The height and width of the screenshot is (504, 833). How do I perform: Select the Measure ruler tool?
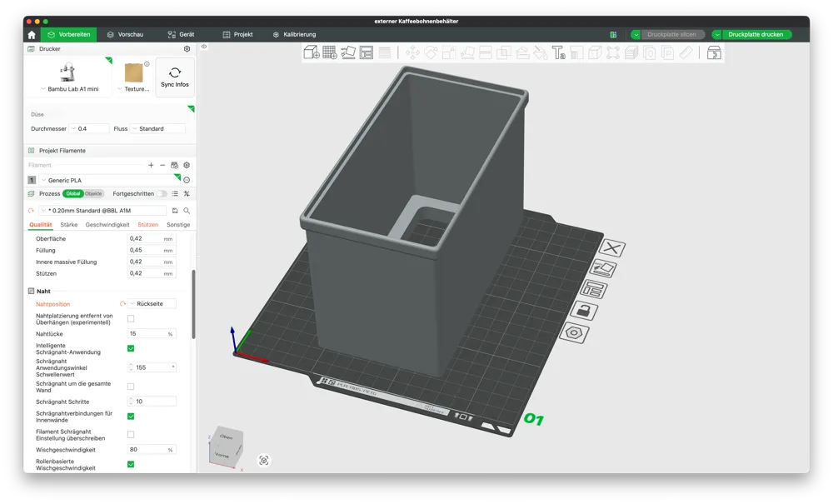click(686, 52)
